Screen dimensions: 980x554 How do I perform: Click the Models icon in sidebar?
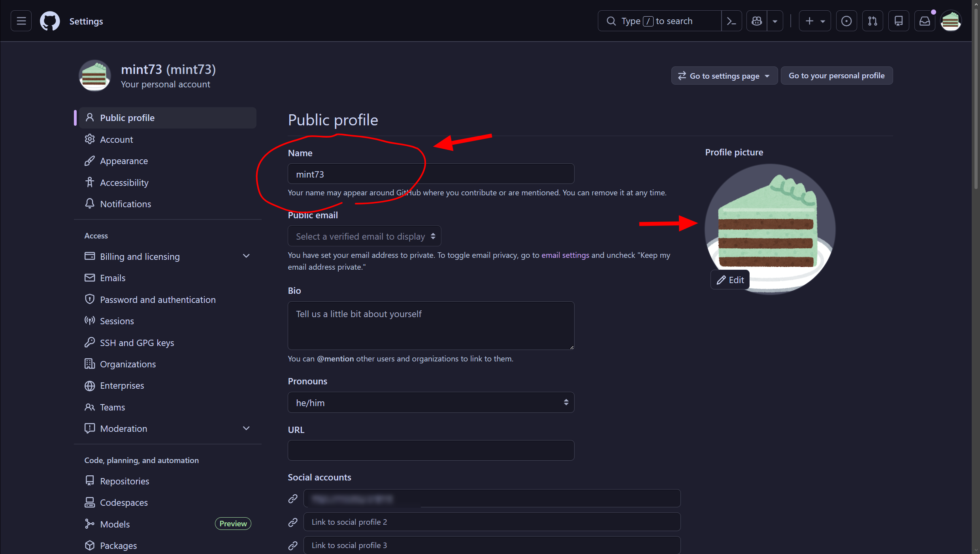(x=90, y=524)
